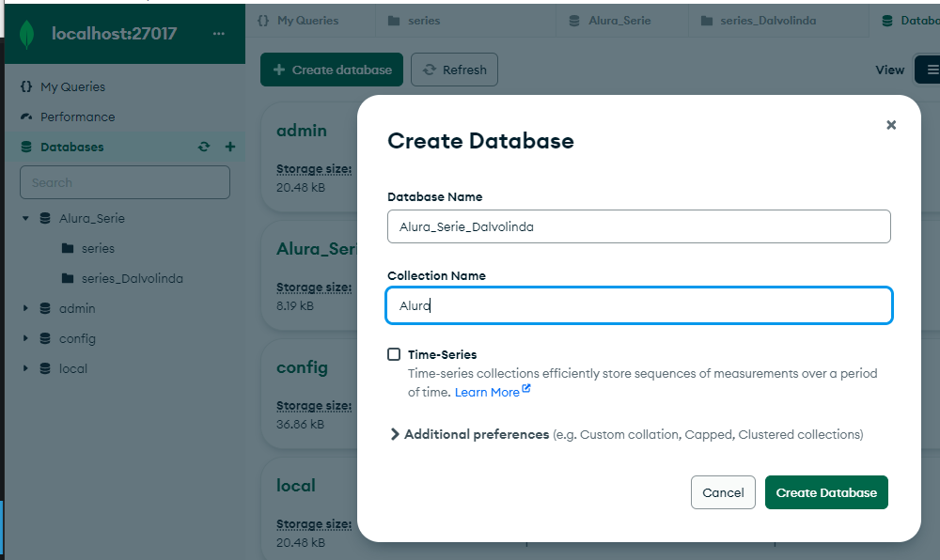Click the database icon on Alura_Serie tab
The width and height of the screenshot is (940, 560).
572,20
